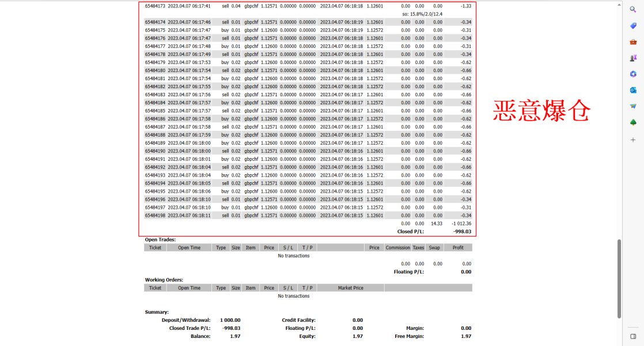Click the 'Floating P/L:' label under Open Trades
This screenshot has height=346, width=644.
[408, 272]
